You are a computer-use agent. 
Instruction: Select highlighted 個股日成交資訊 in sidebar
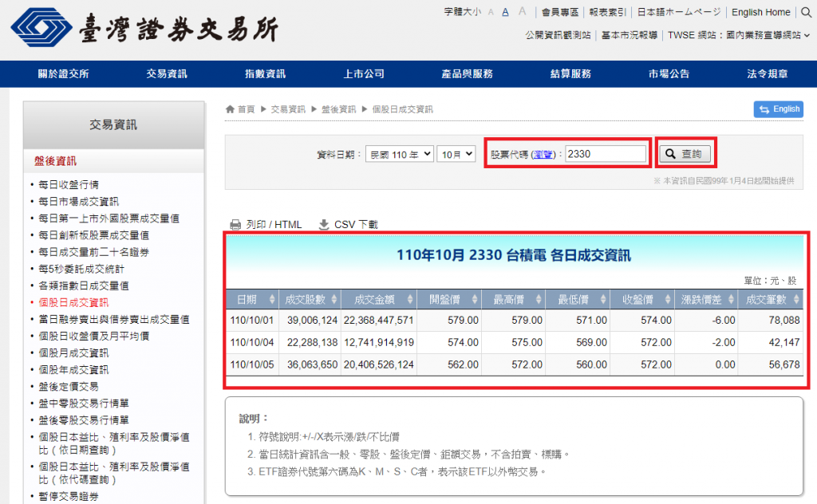(x=73, y=302)
